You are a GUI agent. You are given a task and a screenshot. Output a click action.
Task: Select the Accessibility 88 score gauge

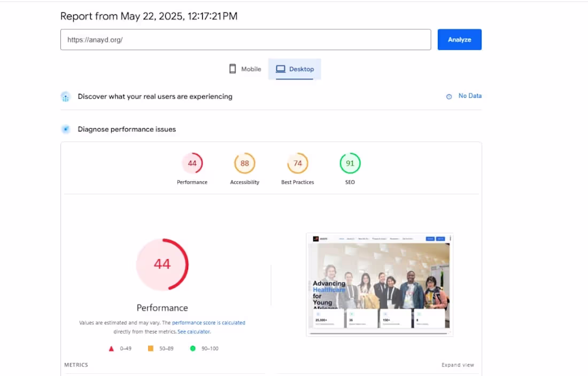pyautogui.click(x=244, y=163)
